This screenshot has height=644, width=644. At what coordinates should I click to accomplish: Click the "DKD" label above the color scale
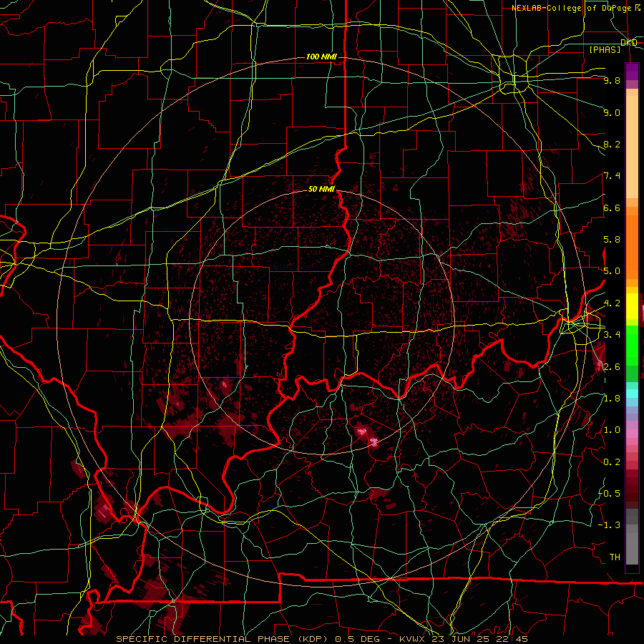[x=629, y=42]
